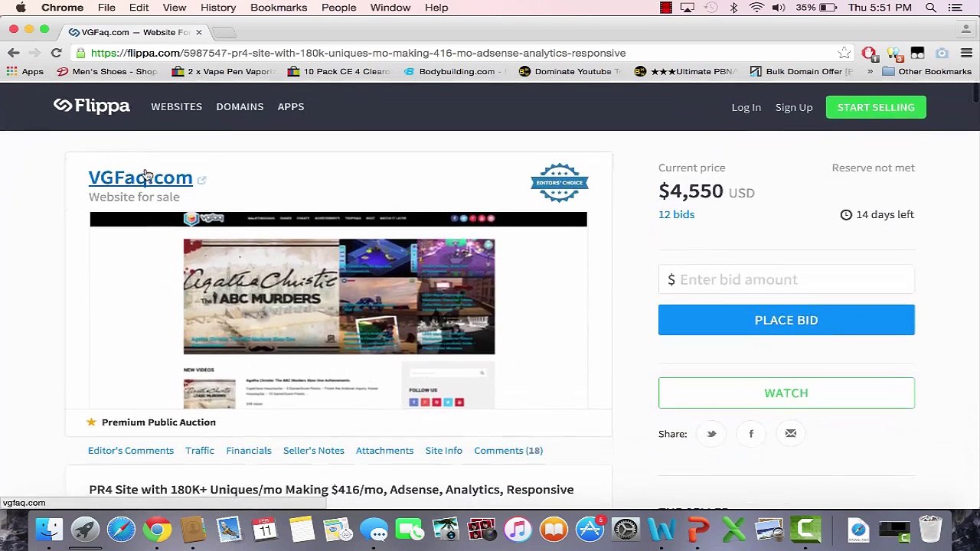Open the App Store in the dock

coord(590,530)
